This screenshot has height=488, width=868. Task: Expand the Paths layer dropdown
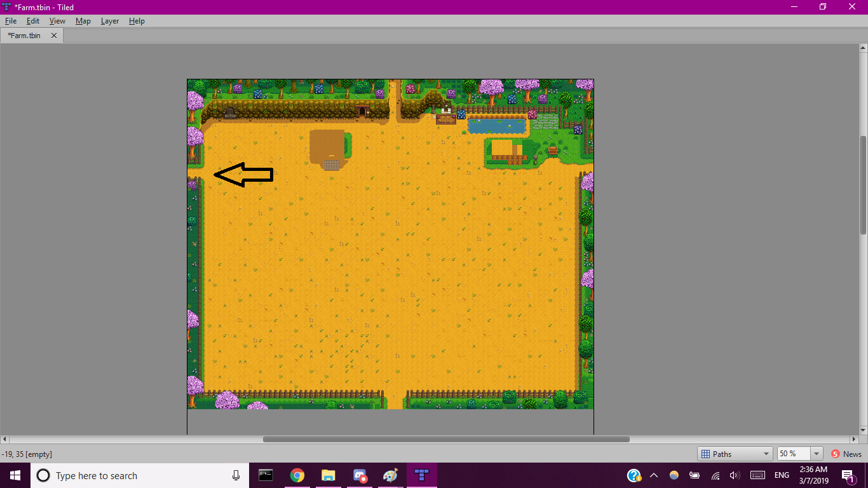[766, 454]
